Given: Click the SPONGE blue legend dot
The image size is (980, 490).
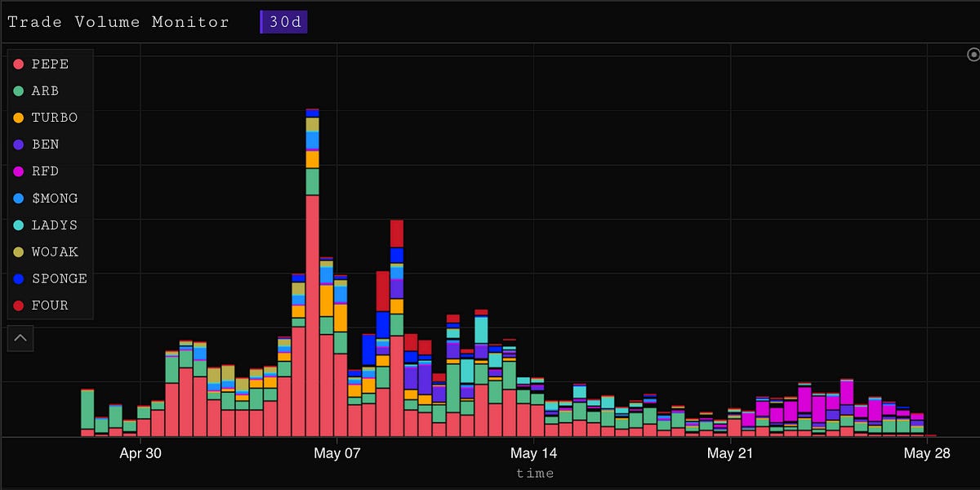Looking at the screenshot, I should pos(20,278).
